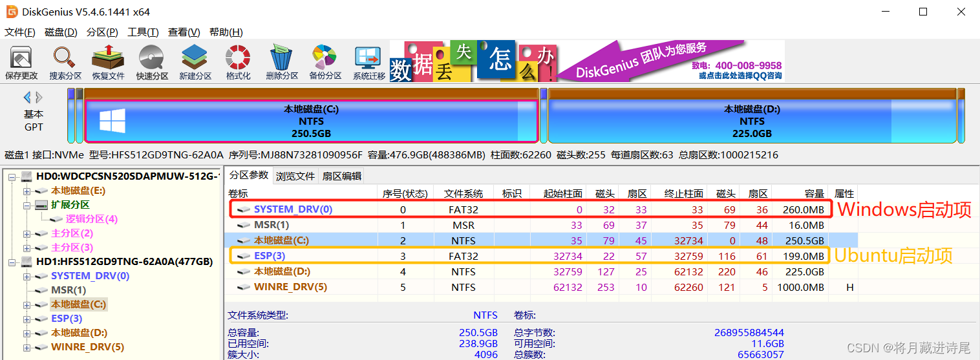This screenshot has height=360, width=980.
Task: Sort by the 起始柱面 column header
Action: click(x=558, y=193)
